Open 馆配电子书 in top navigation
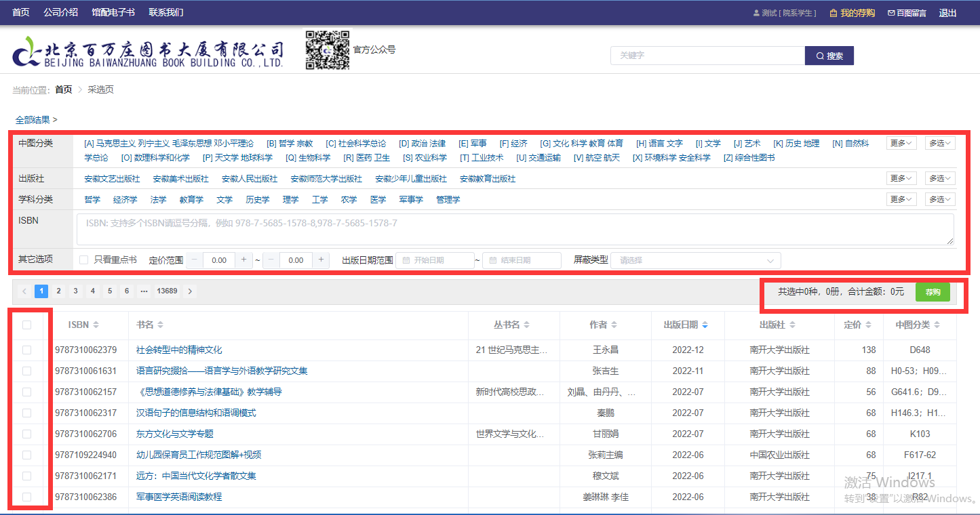 click(113, 13)
